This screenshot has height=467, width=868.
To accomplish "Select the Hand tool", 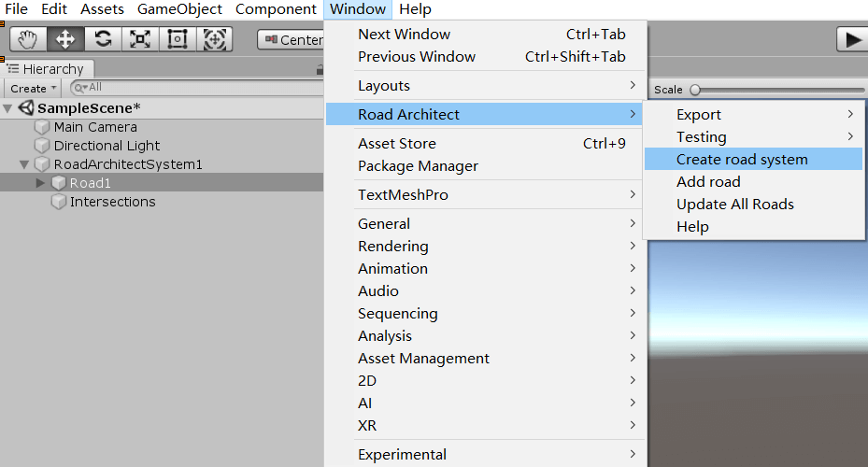I will coord(29,39).
